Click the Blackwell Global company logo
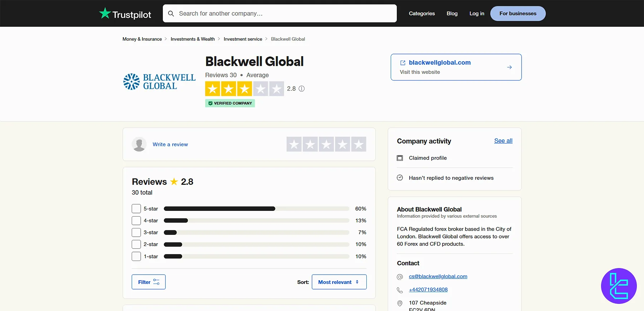The image size is (644, 311). 159,82
